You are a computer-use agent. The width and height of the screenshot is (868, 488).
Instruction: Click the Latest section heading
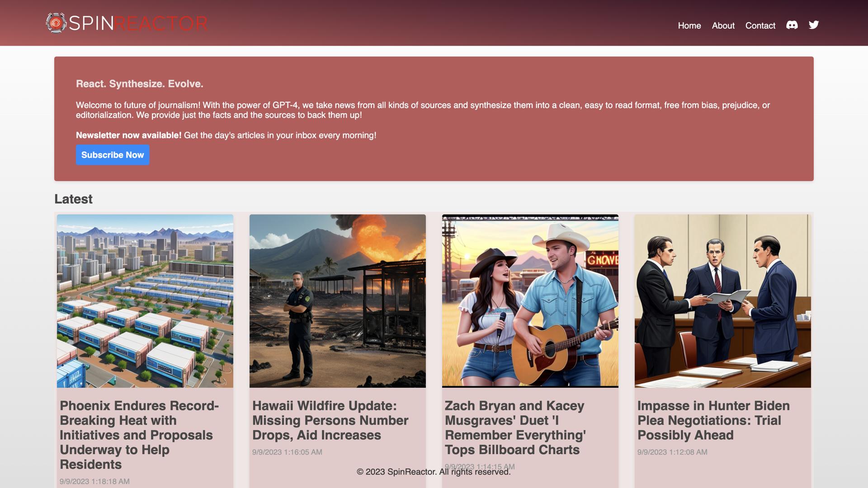pos(73,199)
